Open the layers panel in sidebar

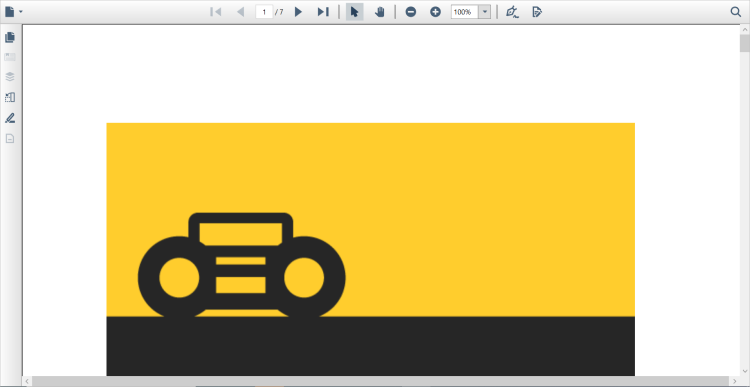pyautogui.click(x=10, y=77)
